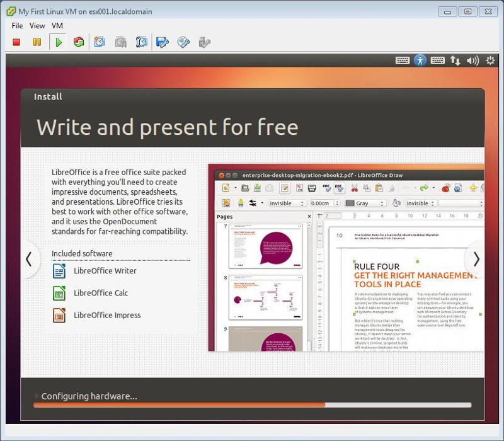The height and width of the screenshot is (441, 504).
Task: Click the gray color swatch beside 'Gray'
Action: click(x=350, y=203)
